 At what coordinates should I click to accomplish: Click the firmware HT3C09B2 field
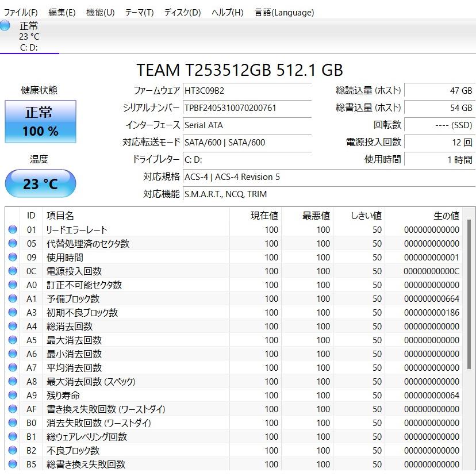(x=247, y=91)
